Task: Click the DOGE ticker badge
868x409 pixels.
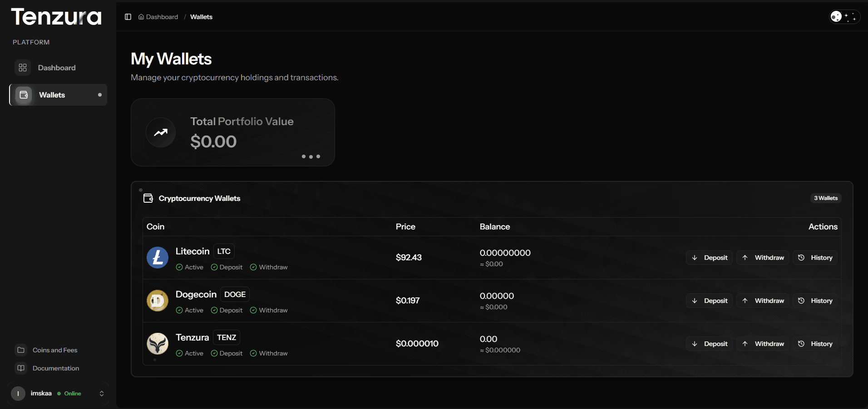Action: click(235, 294)
